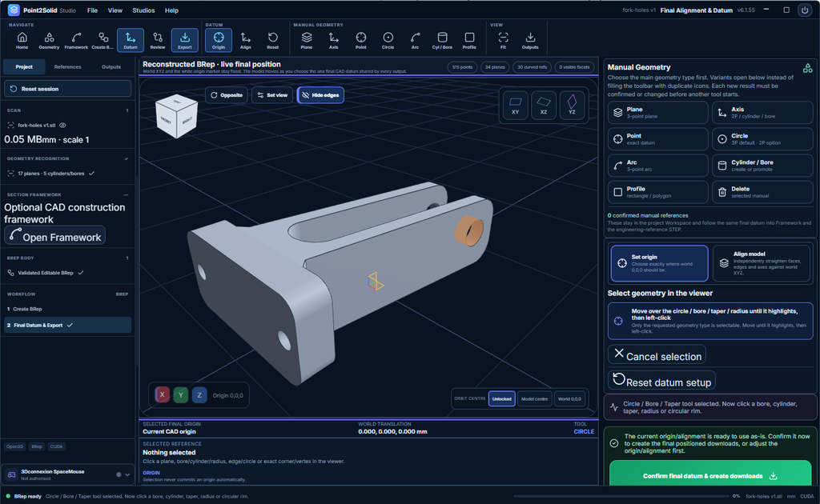The width and height of the screenshot is (820, 504).
Task: Choose the Plane icon in the top toolbar
Action: click(x=307, y=40)
